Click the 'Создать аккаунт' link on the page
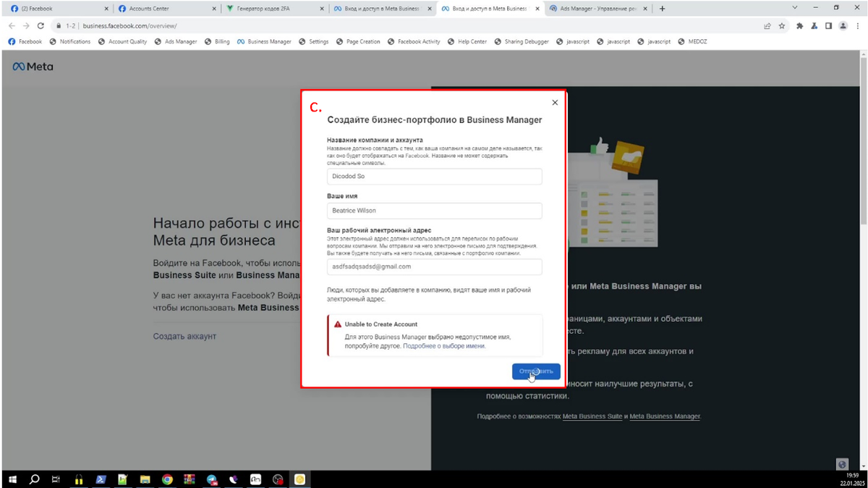Image resolution: width=868 pixels, height=488 pixels. click(184, 336)
